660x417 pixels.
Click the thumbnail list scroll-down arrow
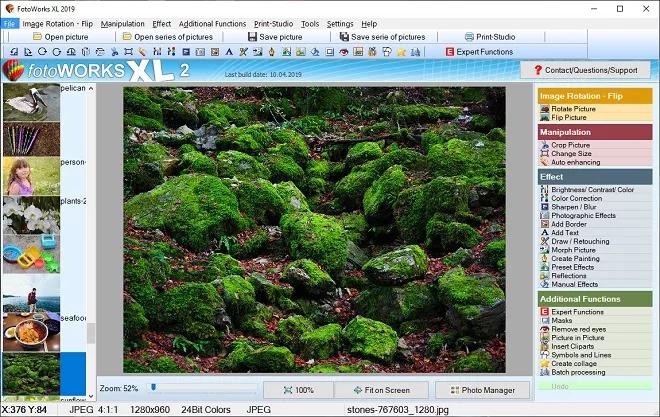91,396
